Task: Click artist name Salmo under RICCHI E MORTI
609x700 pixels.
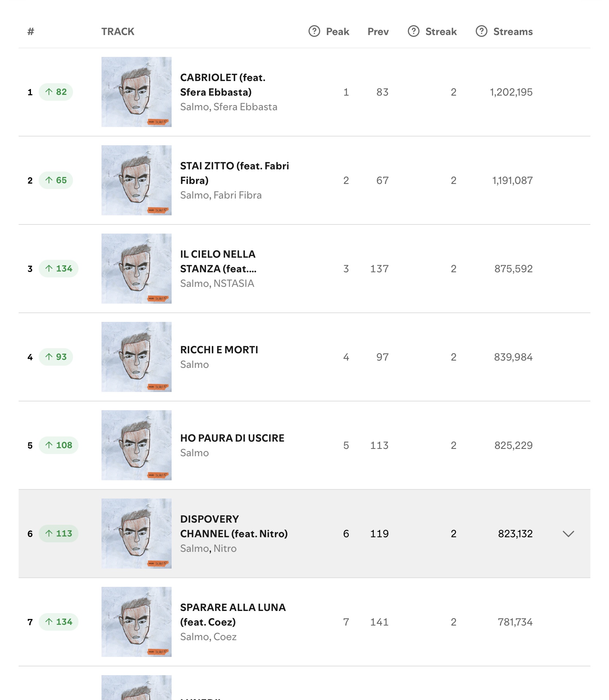Action: [x=195, y=365]
